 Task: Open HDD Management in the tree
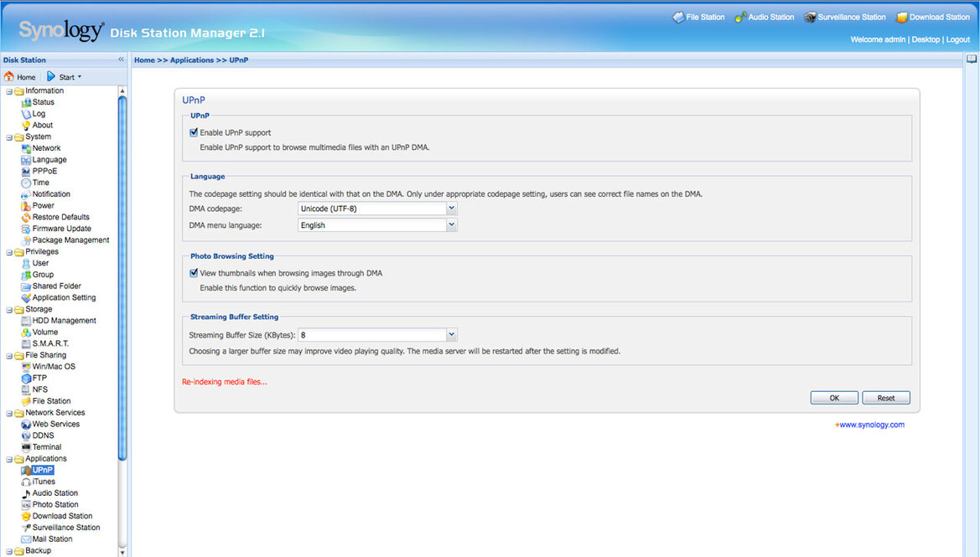(x=64, y=321)
